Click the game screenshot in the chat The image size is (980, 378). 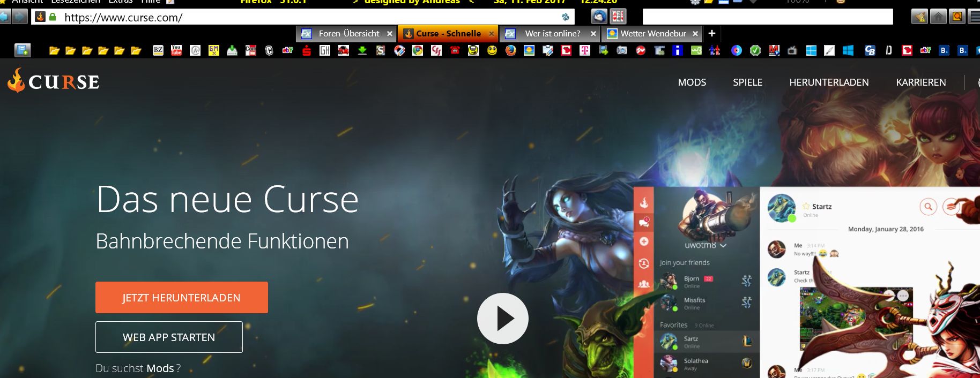(x=856, y=320)
